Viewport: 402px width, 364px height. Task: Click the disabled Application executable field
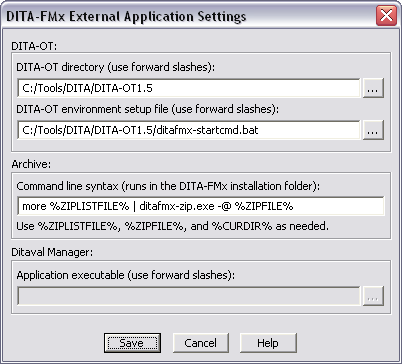click(189, 296)
